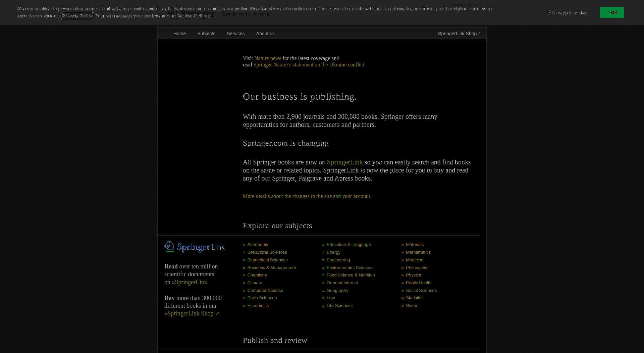Browse the Astronomy subject
This screenshot has width=644, height=353.
pos(258,245)
